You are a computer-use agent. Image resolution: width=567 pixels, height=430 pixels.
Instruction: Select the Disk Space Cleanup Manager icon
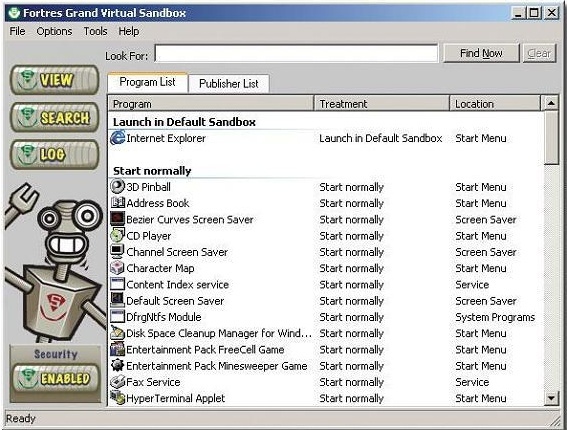pos(118,333)
